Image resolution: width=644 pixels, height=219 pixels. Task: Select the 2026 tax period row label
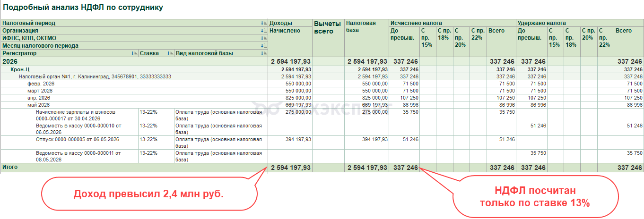point(11,61)
